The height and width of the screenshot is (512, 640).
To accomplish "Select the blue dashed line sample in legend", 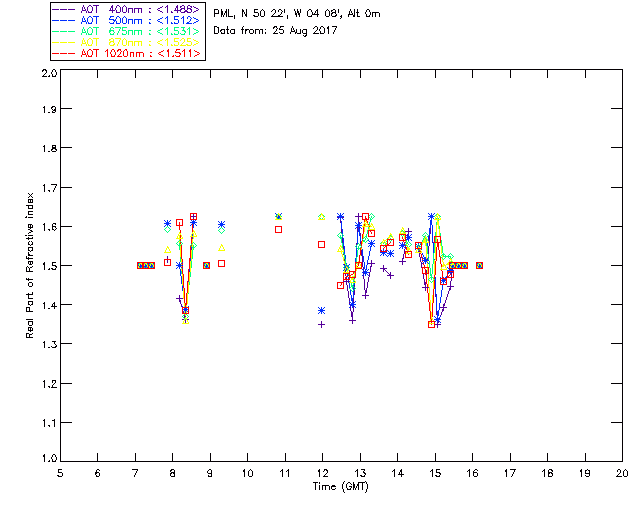I will coord(64,20).
